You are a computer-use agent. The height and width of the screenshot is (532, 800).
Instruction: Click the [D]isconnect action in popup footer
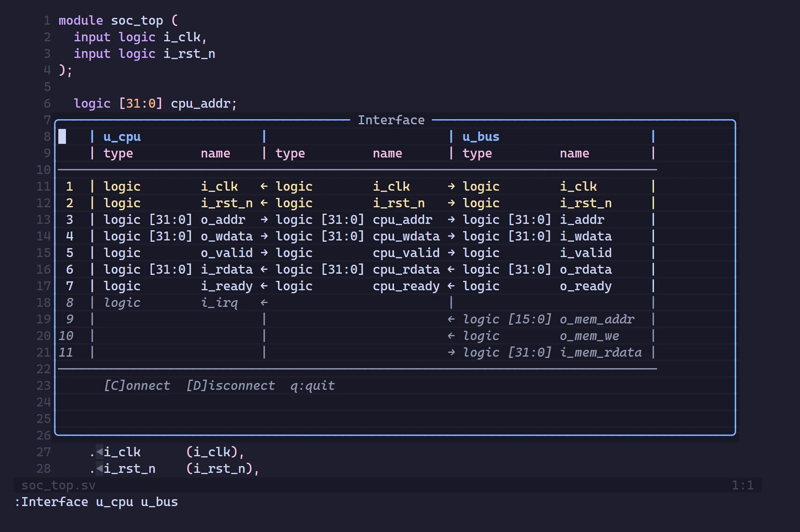pos(230,386)
